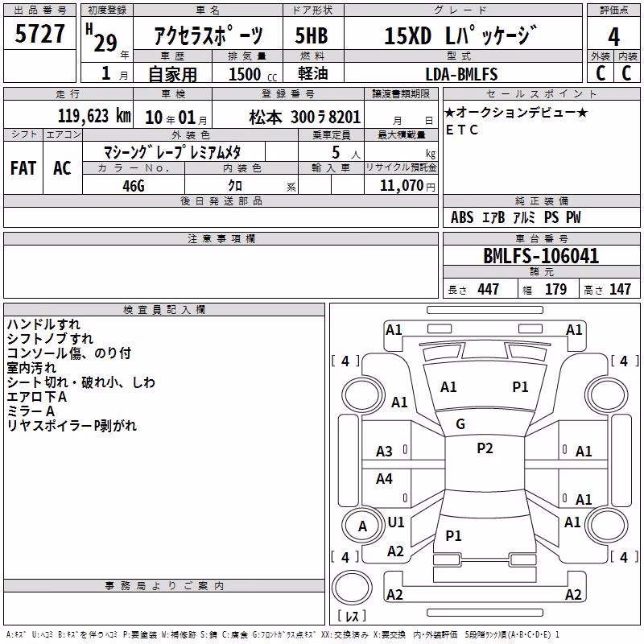Click the height value 147

click(x=620, y=290)
